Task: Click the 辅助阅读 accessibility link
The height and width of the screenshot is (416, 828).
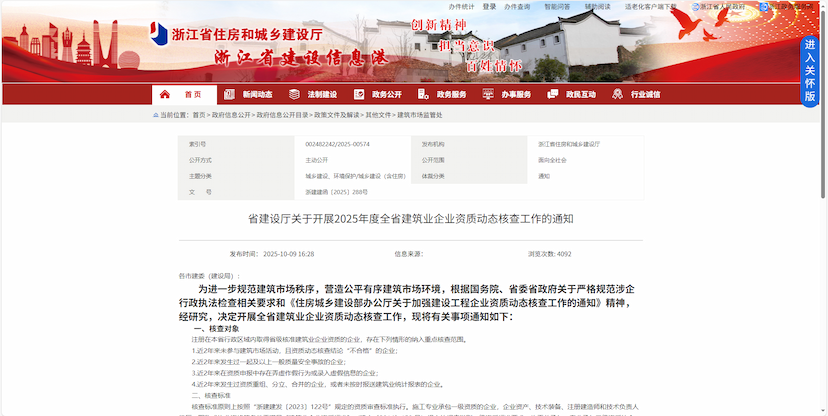Action: tap(597, 6)
